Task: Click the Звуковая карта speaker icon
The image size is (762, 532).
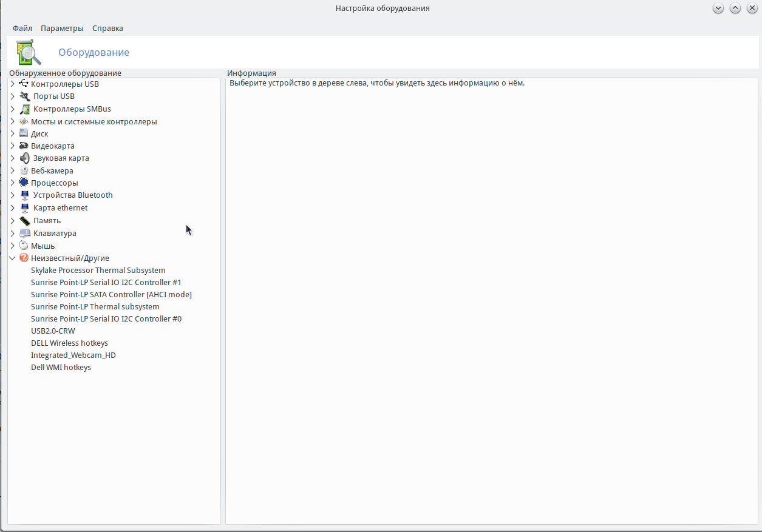Action: [24, 158]
